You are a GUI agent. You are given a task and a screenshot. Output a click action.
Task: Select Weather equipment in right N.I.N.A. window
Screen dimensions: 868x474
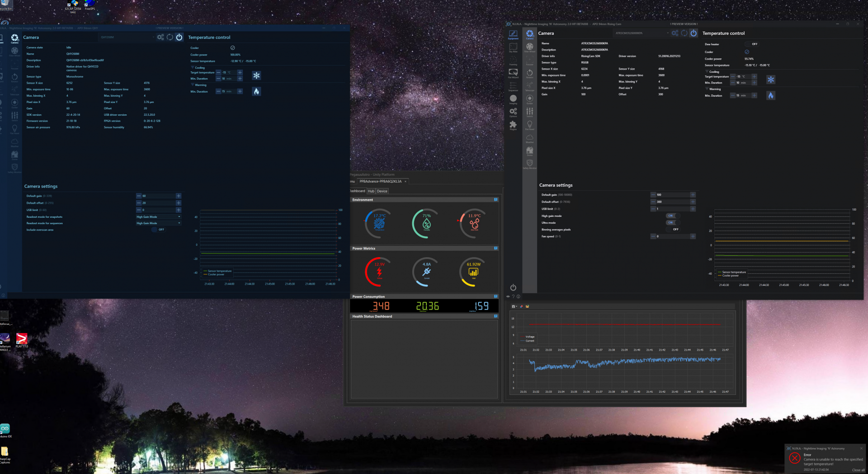click(529, 138)
